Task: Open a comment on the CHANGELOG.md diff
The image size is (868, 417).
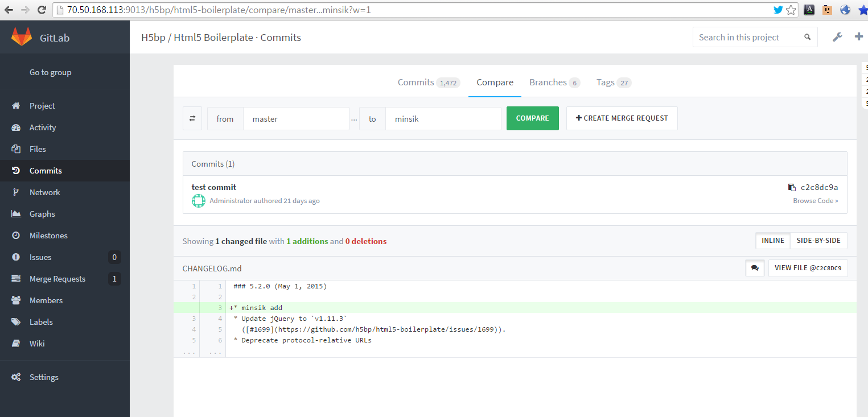Action: 755,267
